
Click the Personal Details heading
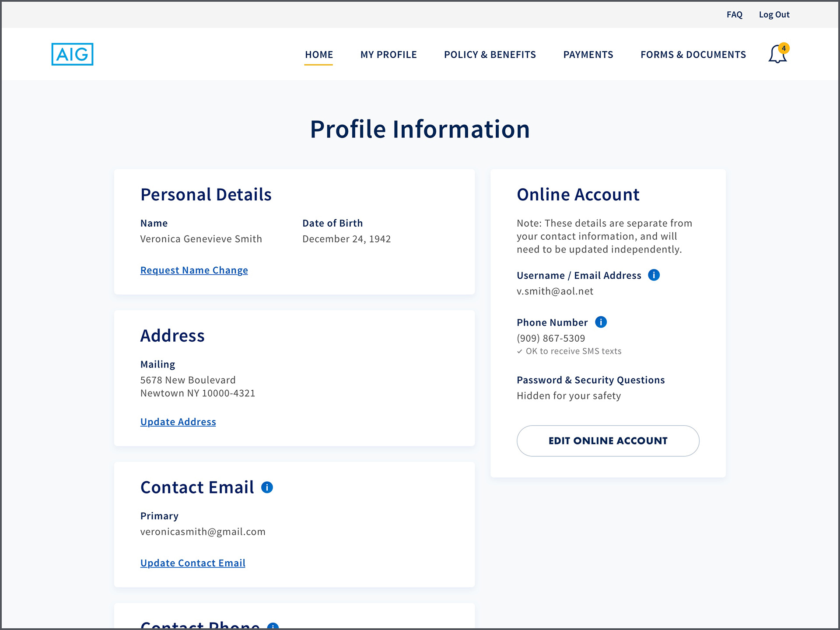click(x=206, y=195)
